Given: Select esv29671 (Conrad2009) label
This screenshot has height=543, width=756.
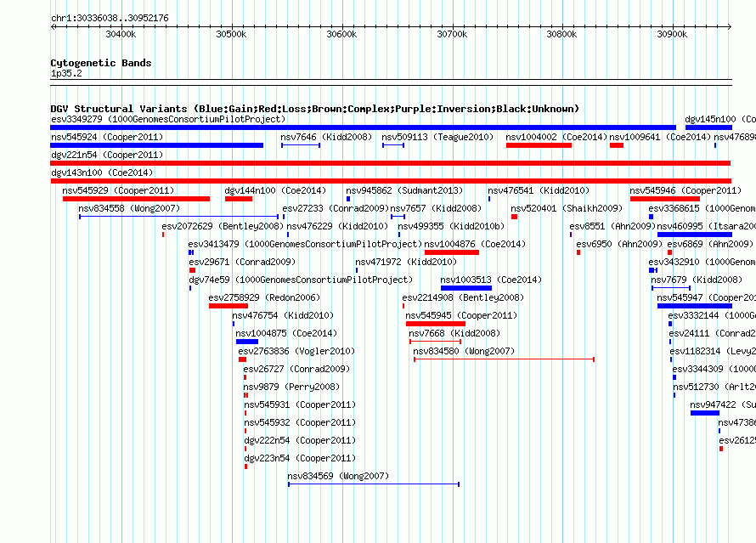Looking at the screenshot, I should point(242,262).
